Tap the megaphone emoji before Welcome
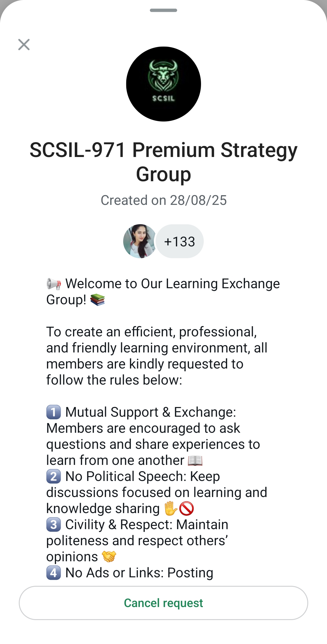The width and height of the screenshot is (327, 644). [x=54, y=284]
